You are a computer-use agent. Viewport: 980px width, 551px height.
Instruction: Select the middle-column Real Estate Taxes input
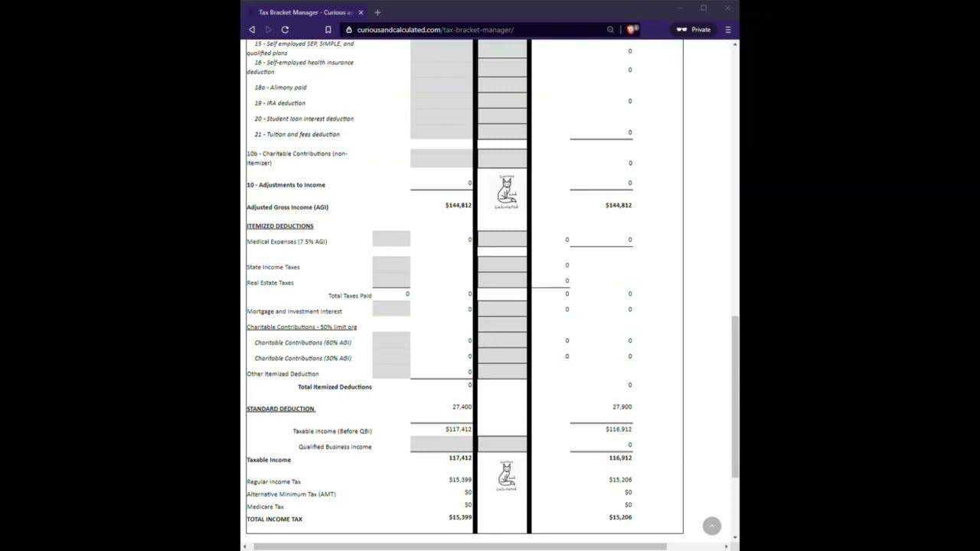point(502,280)
